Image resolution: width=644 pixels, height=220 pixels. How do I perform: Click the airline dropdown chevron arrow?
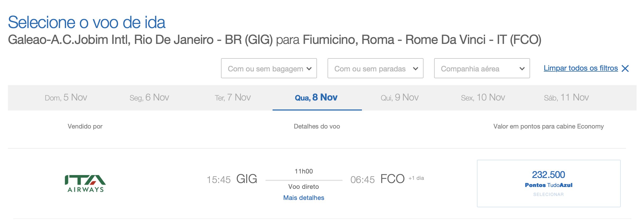(x=522, y=69)
